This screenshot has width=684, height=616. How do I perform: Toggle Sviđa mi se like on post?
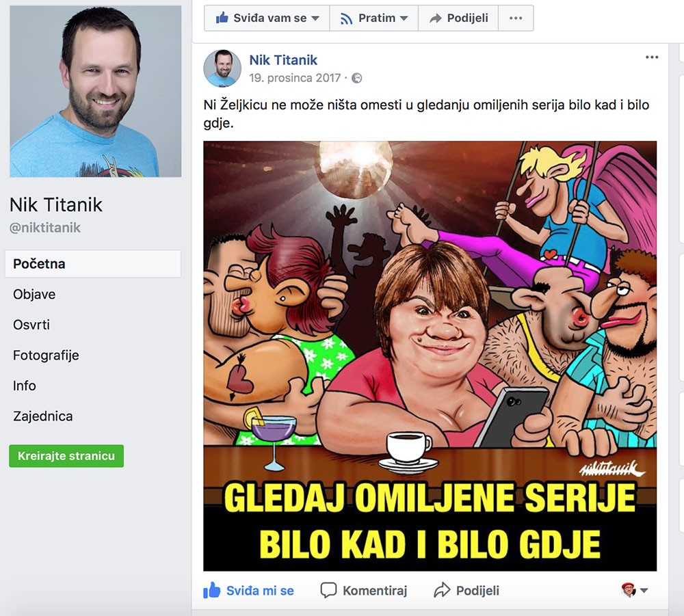tap(249, 590)
